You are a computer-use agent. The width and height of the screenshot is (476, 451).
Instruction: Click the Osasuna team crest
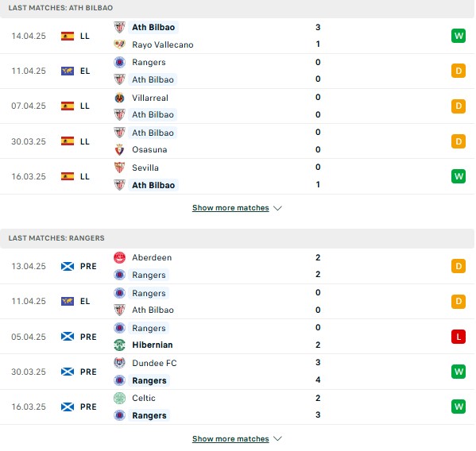point(119,149)
